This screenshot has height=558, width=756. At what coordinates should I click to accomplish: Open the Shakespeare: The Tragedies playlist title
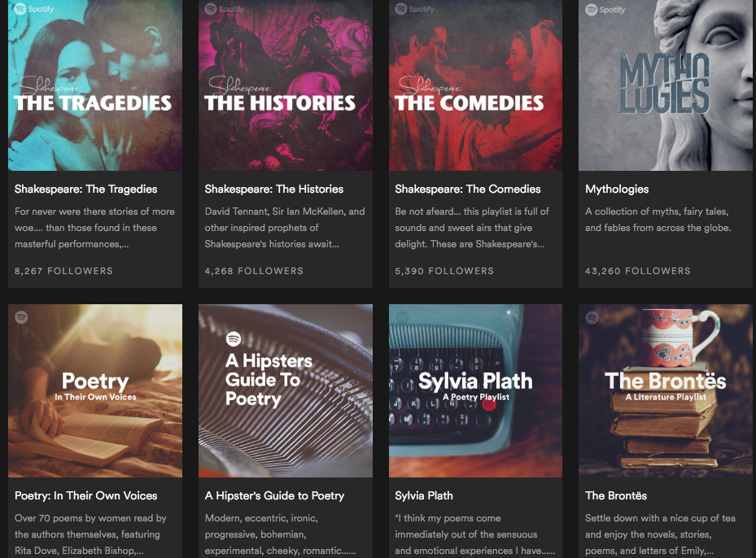(x=85, y=189)
